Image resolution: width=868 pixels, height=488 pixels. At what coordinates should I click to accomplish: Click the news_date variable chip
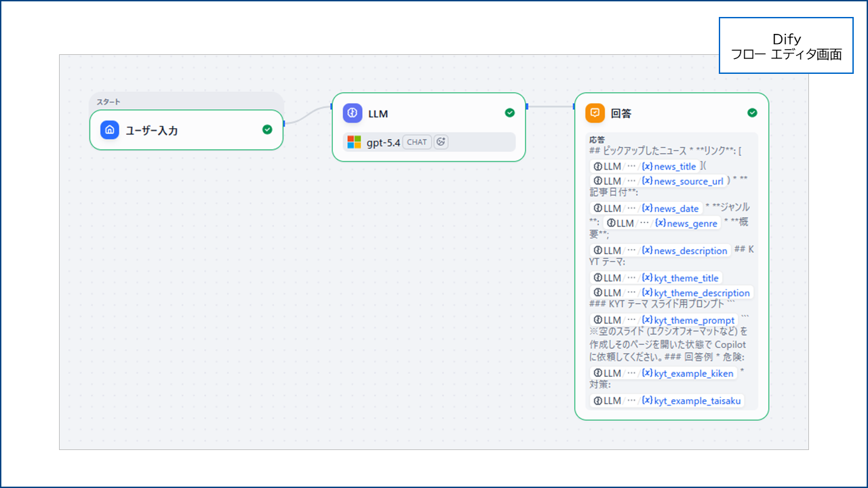646,209
